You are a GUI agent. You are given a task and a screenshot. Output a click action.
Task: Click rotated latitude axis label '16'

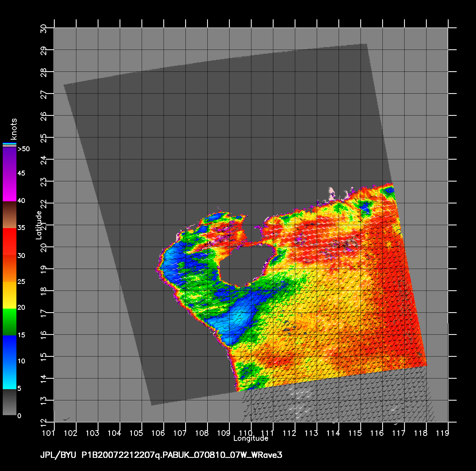(x=44, y=336)
